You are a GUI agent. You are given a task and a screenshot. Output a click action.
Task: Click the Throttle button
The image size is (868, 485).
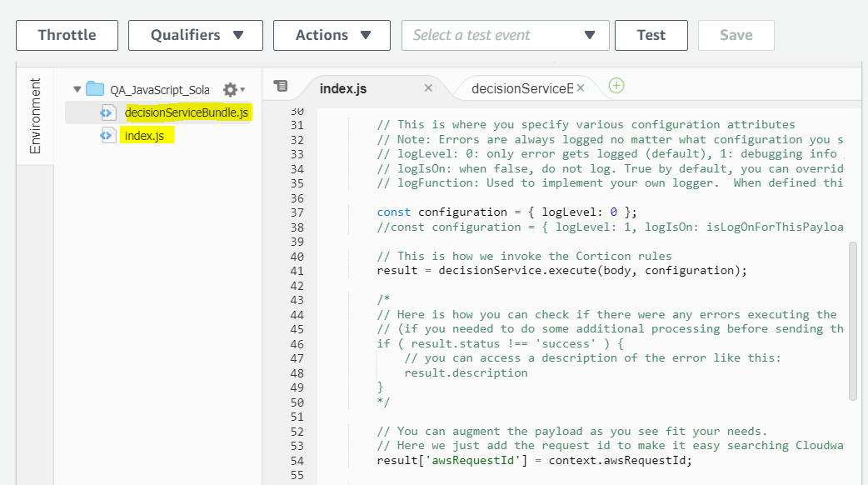67,35
